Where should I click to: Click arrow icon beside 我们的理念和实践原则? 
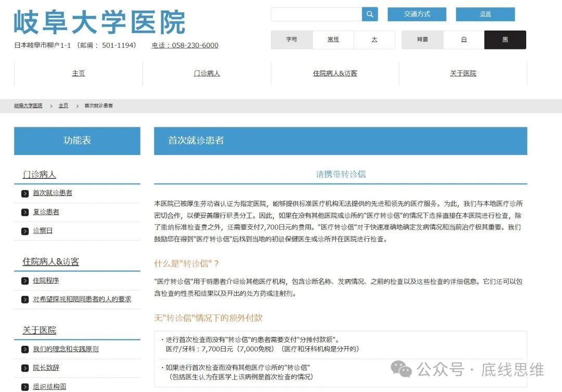[x=25, y=349]
